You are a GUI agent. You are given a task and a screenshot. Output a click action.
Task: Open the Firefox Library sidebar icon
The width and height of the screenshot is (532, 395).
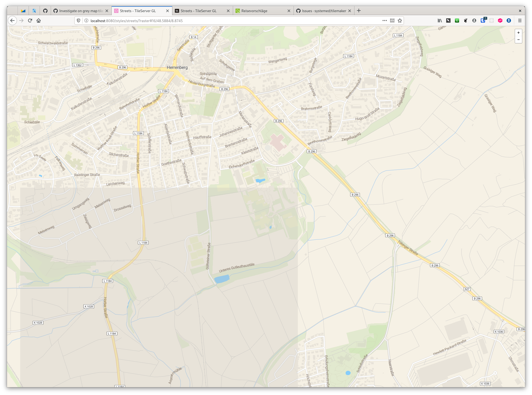tap(440, 20)
